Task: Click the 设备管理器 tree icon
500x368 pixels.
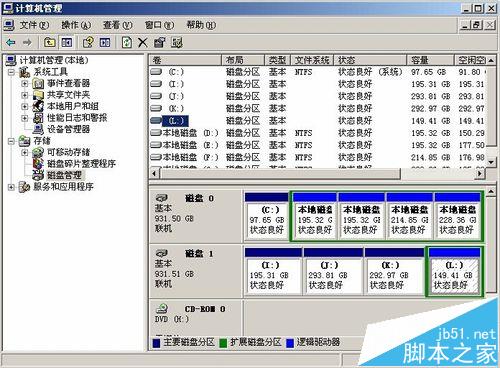Action: [x=38, y=129]
